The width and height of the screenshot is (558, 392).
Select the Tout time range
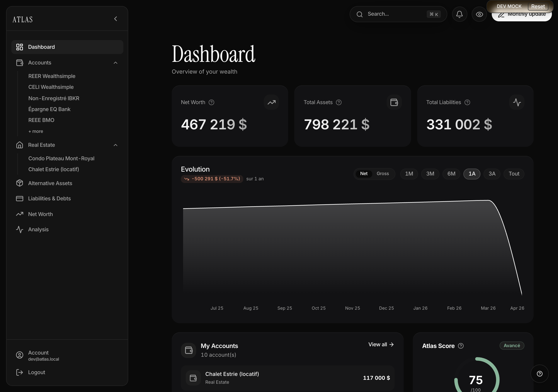coord(514,174)
